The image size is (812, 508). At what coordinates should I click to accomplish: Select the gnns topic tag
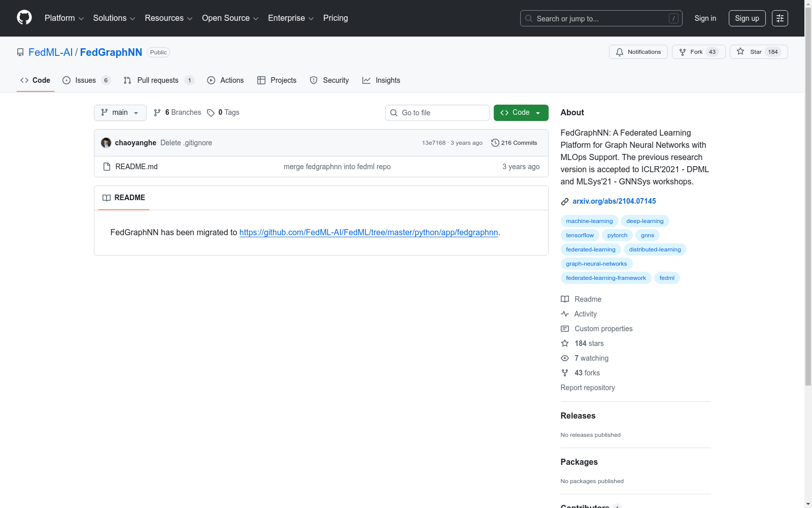[x=648, y=235]
